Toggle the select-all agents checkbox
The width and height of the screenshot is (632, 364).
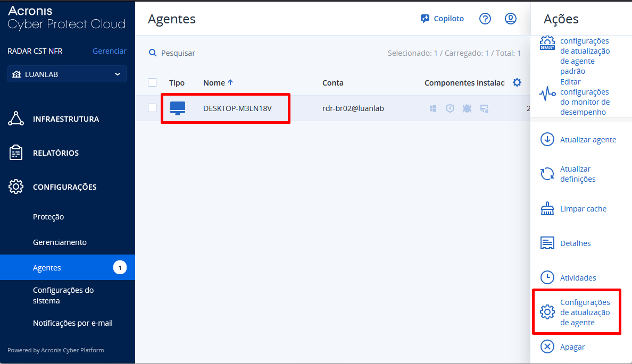coord(152,82)
